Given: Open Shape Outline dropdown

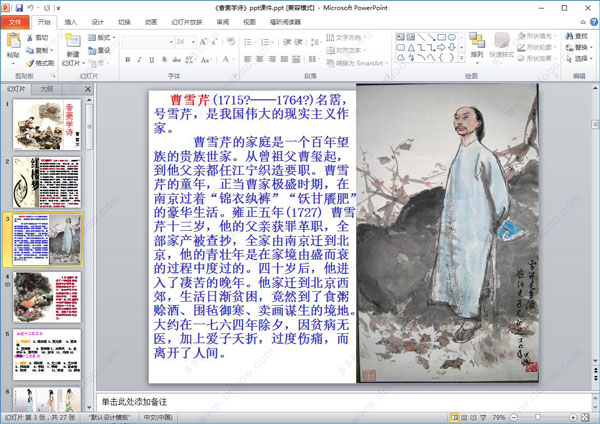Looking at the screenshot, I should 536,47.
